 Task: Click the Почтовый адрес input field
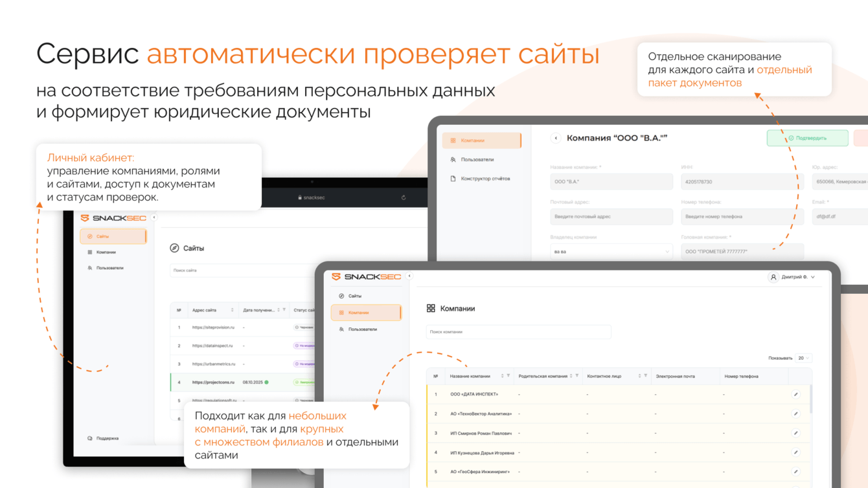tap(611, 217)
